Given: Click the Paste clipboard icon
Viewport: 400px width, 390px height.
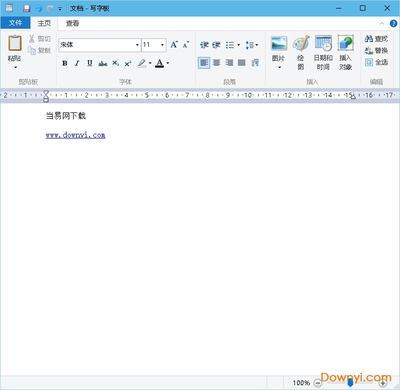Looking at the screenshot, I should point(15,43).
